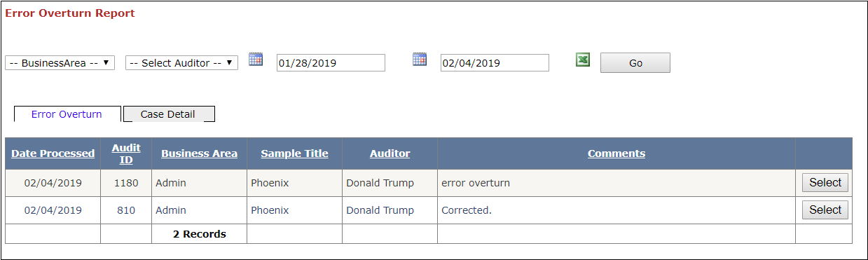This screenshot has height=260, width=868.
Task: Focus the 02/04/2019 end date field
Action: (495, 63)
